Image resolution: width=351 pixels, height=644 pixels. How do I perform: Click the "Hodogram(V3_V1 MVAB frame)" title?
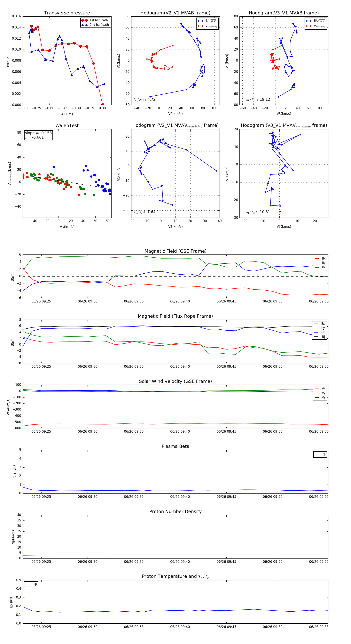point(284,13)
